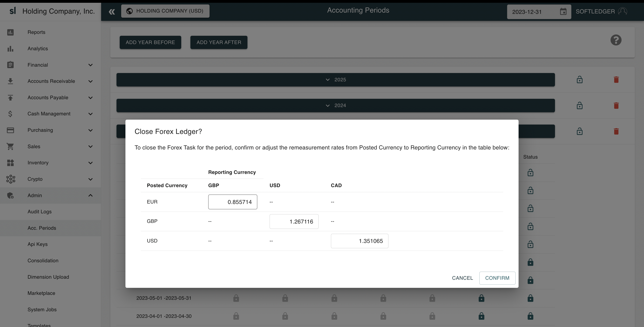
Task: Click the CANCEL button
Action: point(462,278)
